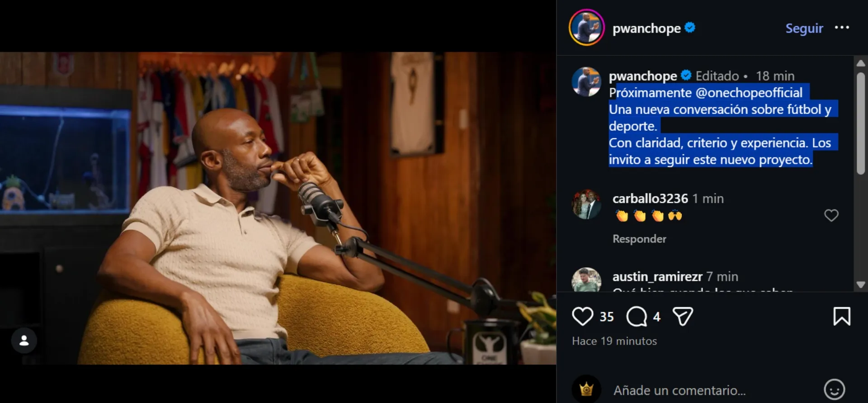The image size is (868, 403).
Task: Click the '1 min' timestamp on carballo3236's comment
Action: click(708, 199)
